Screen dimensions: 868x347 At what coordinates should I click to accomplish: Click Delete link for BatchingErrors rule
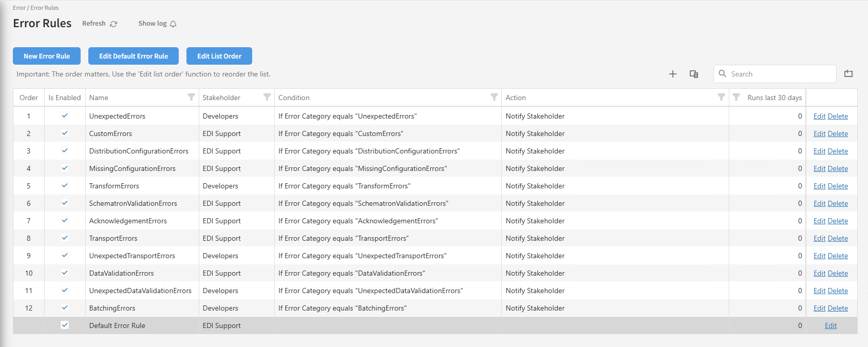[838, 308]
